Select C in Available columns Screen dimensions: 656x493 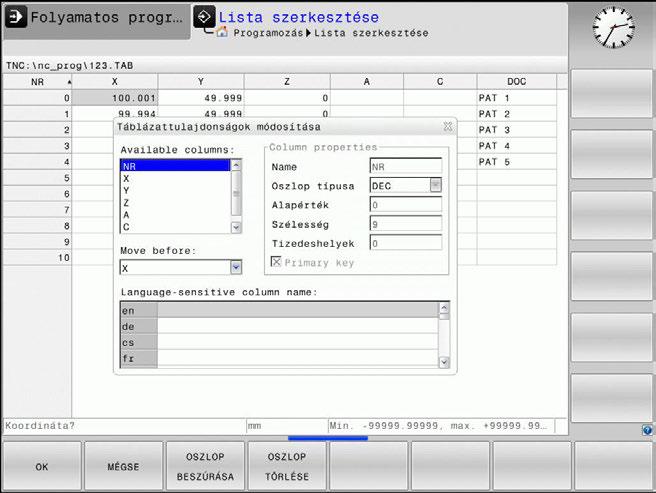tap(175, 227)
